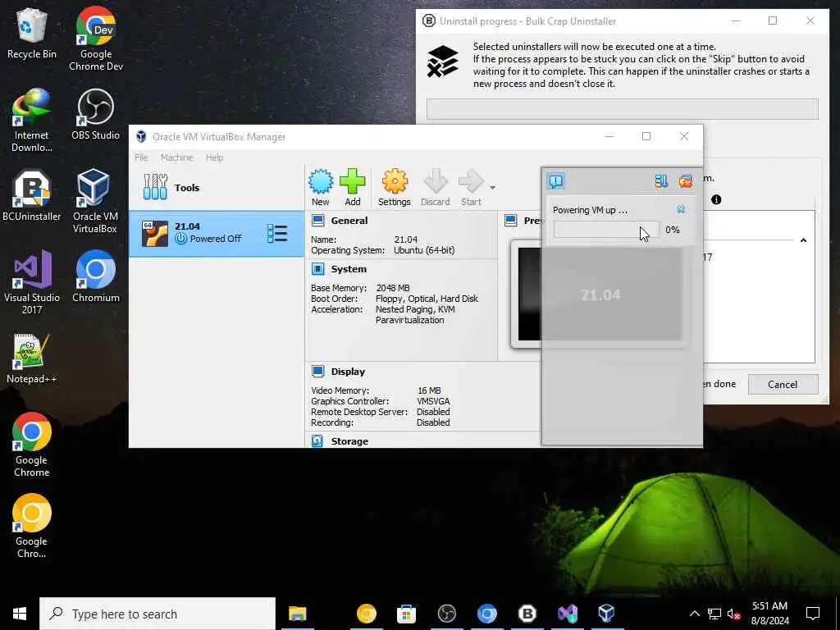Viewport: 840px width, 630px height.
Task: Click the info icon in Uninstaller window
Action: point(715,200)
